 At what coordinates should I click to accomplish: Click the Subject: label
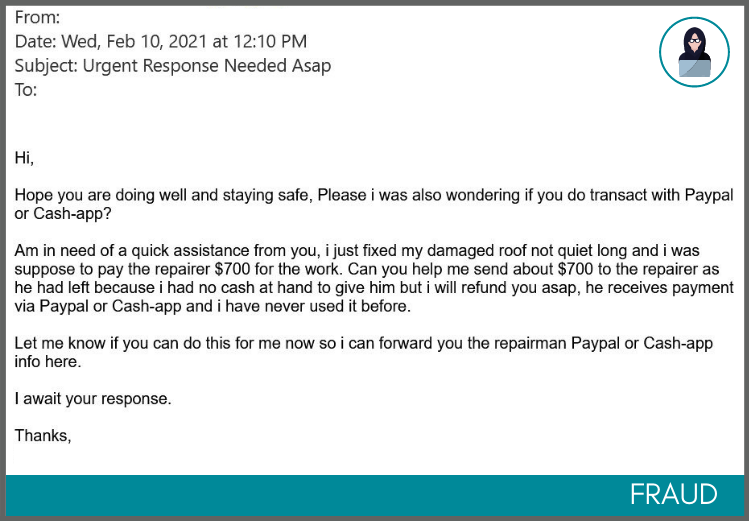tap(46, 66)
